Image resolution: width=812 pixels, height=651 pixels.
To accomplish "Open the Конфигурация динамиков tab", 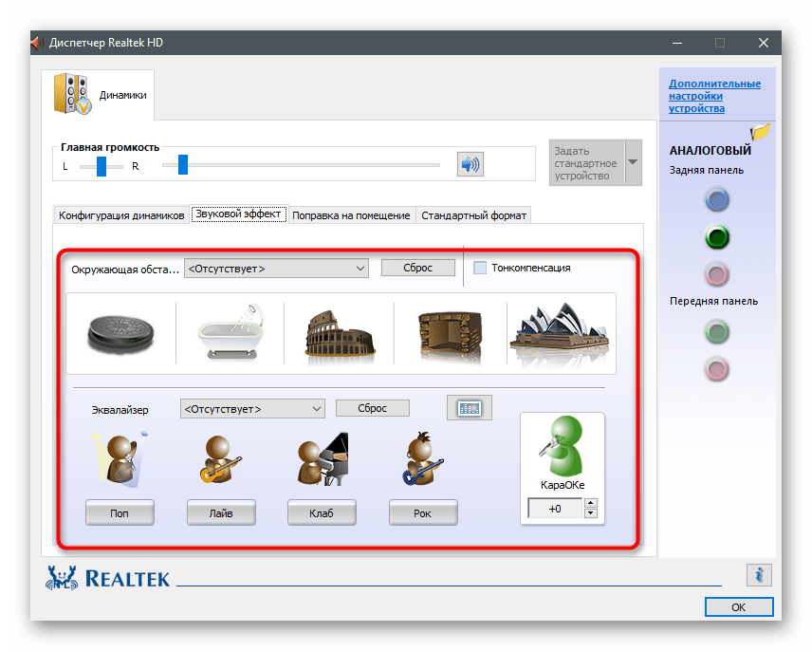I will coord(121,215).
